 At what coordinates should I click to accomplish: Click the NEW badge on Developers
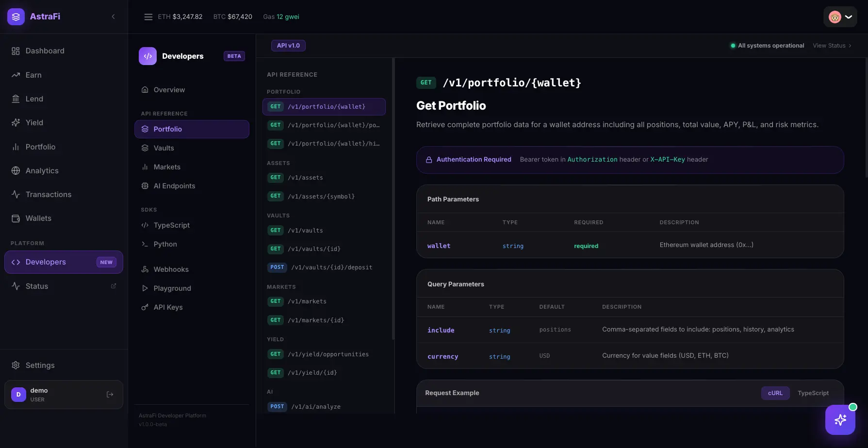point(106,262)
